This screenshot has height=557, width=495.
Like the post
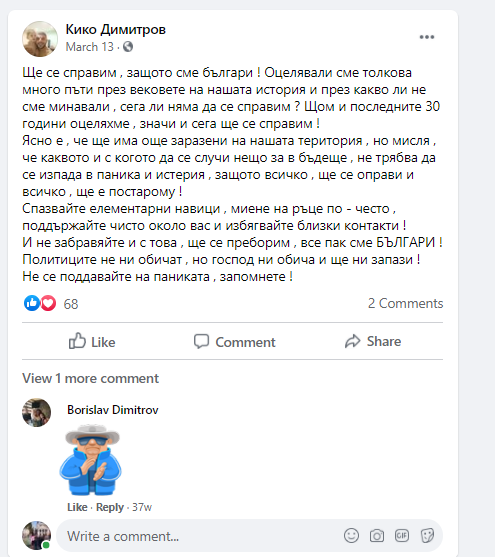(x=92, y=341)
